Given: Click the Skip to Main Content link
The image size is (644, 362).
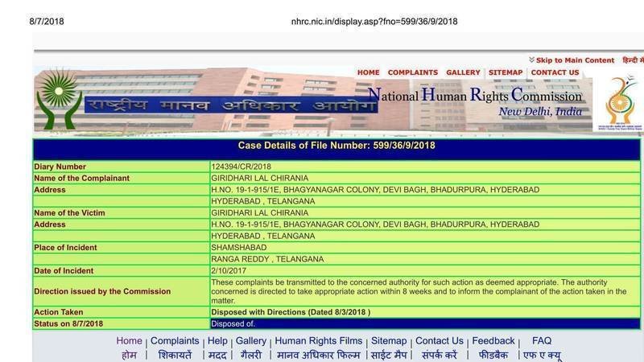Looking at the screenshot, I should [575, 60].
